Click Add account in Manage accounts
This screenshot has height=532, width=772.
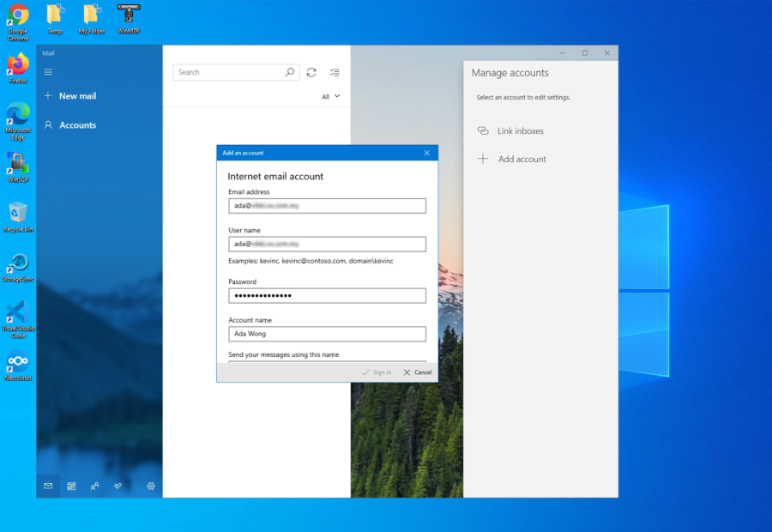pyautogui.click(x=522, y=159)
